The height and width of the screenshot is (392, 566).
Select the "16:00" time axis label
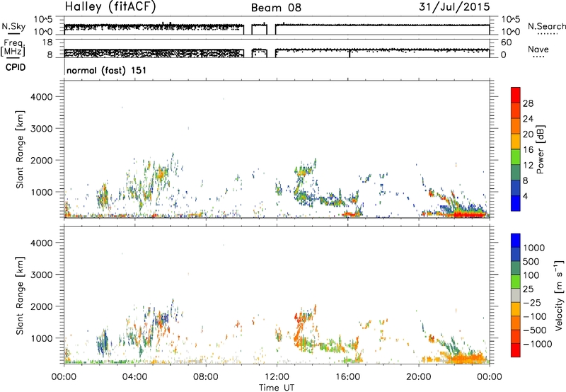(347, 377)
